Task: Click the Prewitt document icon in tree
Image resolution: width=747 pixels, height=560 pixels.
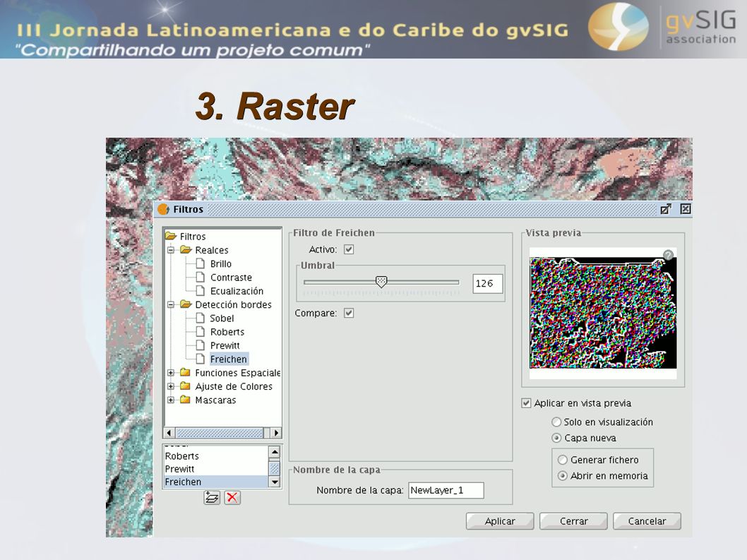Action: [x=201, y=345]
